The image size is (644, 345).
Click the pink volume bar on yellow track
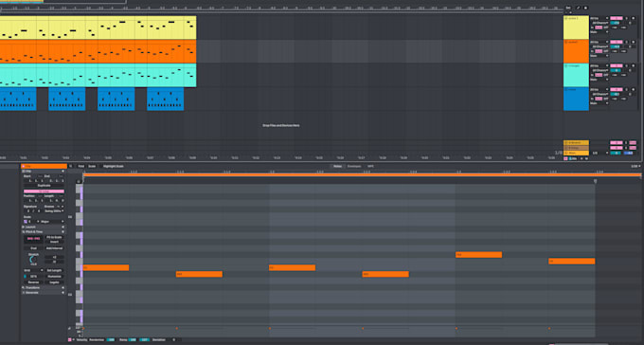click(617, 18)
